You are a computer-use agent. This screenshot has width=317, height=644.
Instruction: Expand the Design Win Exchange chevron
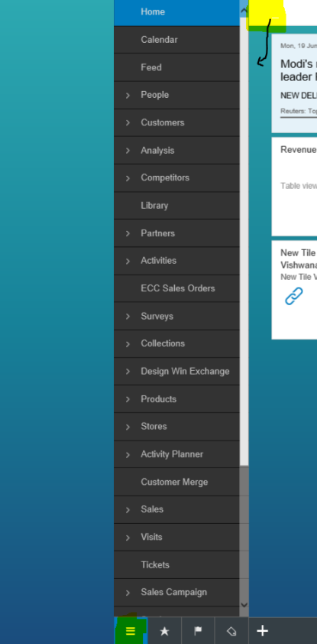pos(128,372)
